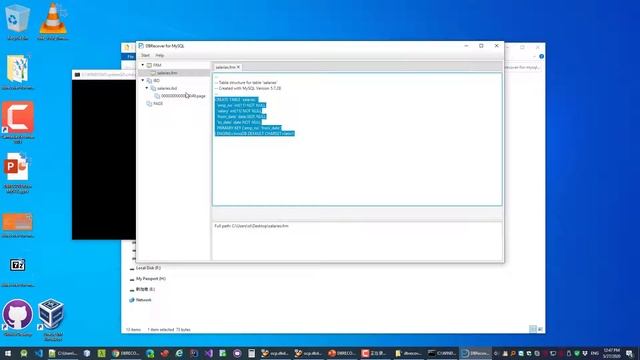Open Visual Studio from taskbar

(x=208, y=353)
